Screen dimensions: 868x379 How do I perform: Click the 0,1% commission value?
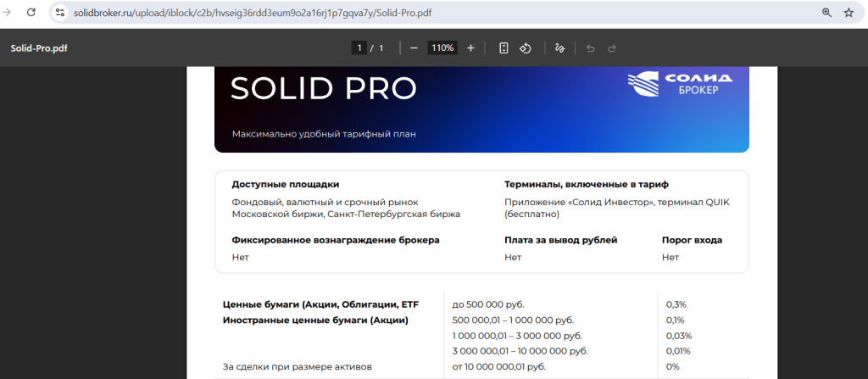[676, 320]
